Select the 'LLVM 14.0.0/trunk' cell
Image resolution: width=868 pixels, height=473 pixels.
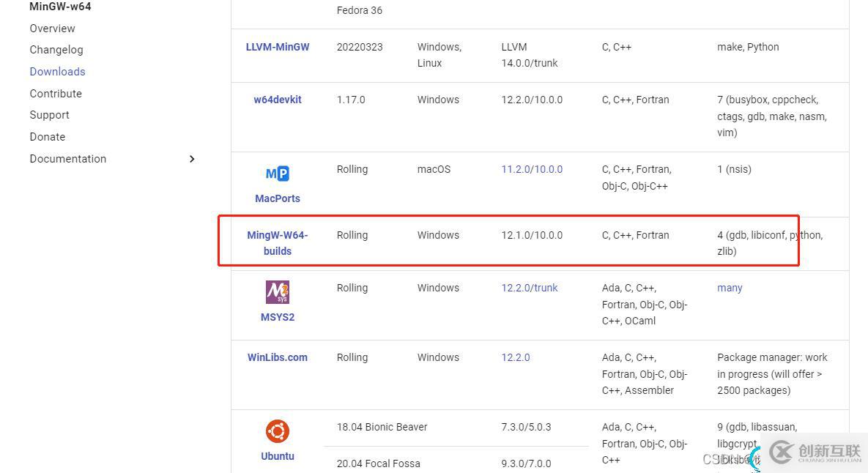(x=530, y=55)
